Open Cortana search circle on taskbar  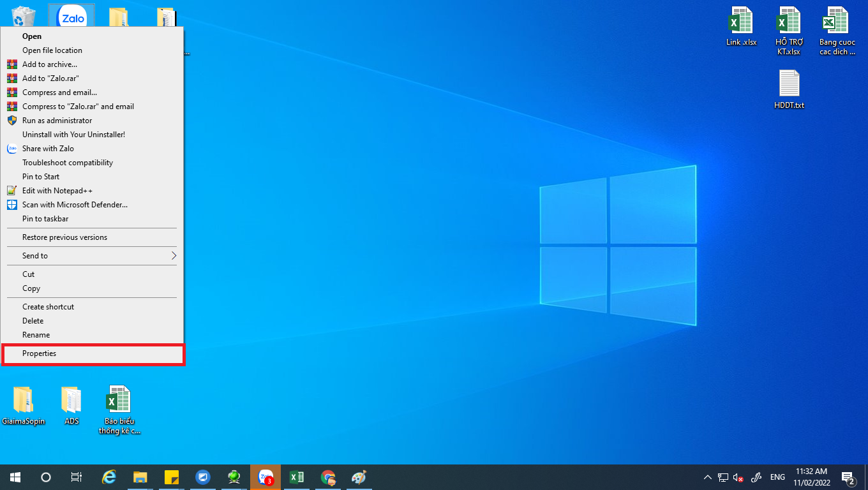click(x=46, y=477)
